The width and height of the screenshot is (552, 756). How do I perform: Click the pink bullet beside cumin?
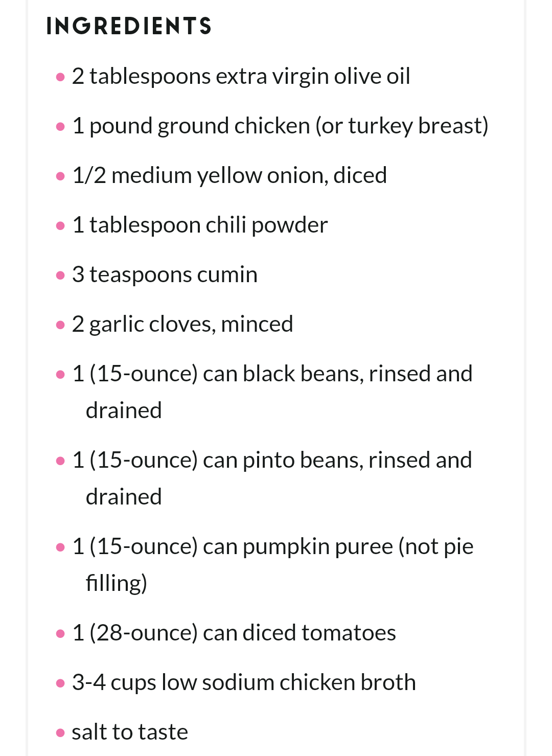click(60, 276)
